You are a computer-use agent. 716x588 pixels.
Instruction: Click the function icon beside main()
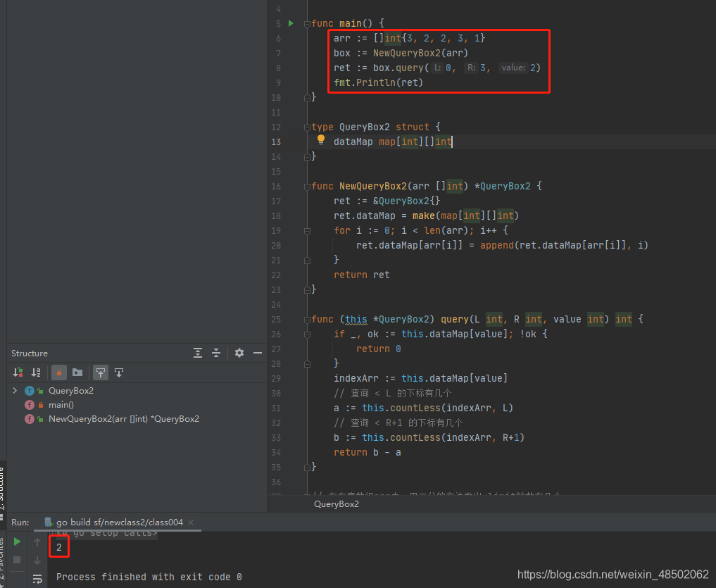(30, 405)
